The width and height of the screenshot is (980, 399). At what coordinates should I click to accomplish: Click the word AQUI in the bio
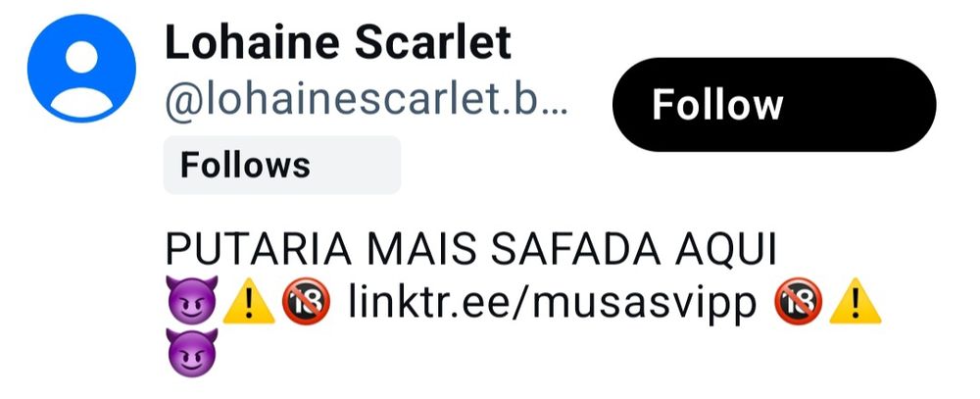pos(726,250)
